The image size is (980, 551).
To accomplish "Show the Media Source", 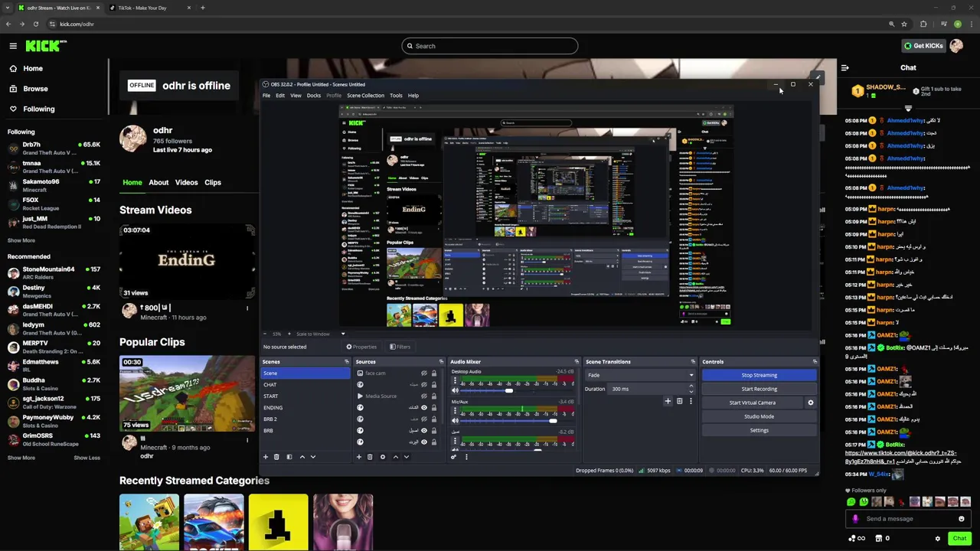I will [x=424, y=396].
